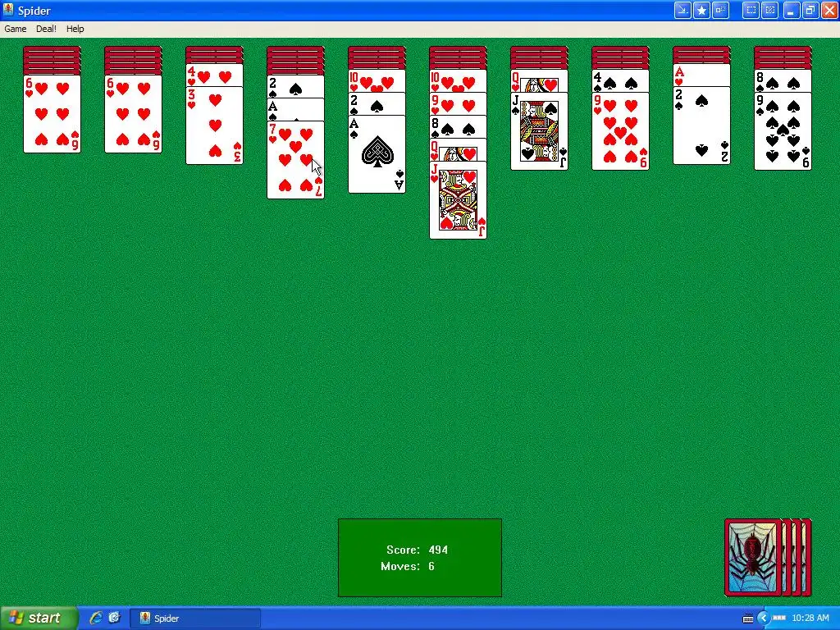Image resolution: width=840 pixels, height=630 pixels.
Task: Click the empty dashed rectangle title bar button
Action: pyautogui.click(x=751, y=10)
